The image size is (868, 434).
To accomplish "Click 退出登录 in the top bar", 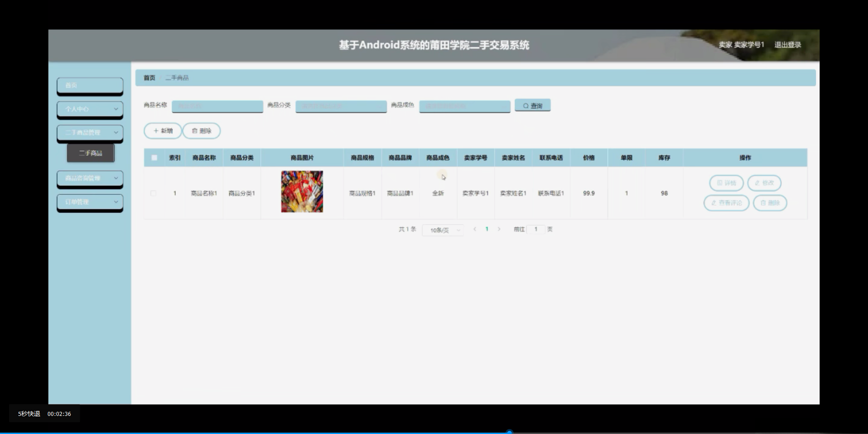I will (788, 45).
